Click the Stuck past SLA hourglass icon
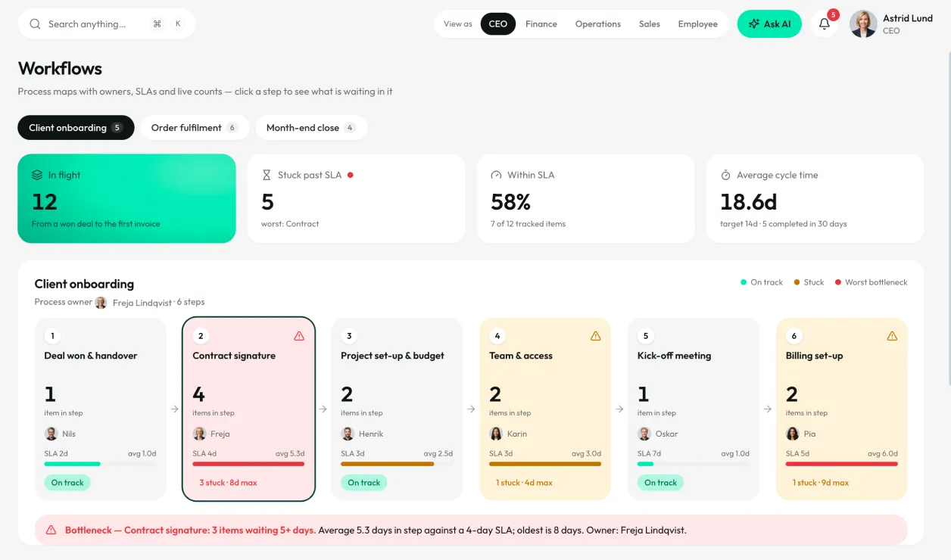The image size is (951, 560). coord(267,175)
